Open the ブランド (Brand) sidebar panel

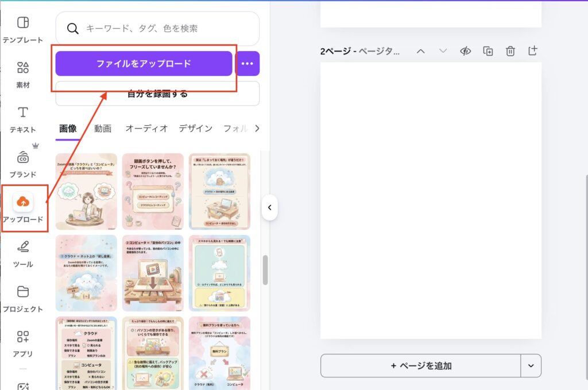click(x=23, y=163)
